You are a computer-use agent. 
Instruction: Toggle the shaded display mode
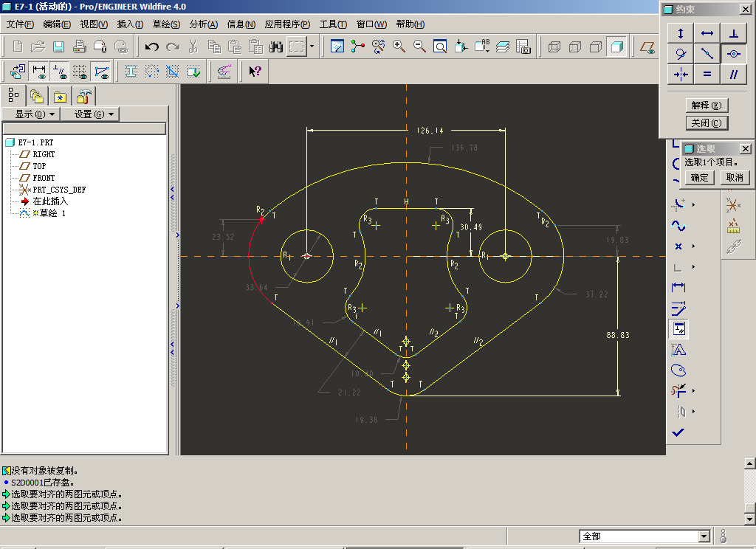coord(616,46)
